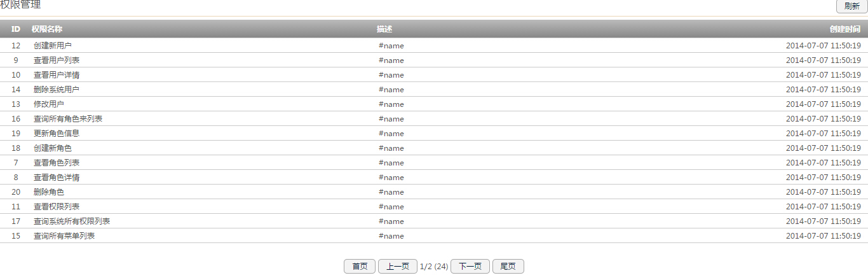The width and height of the screenshot is (868, 280).
Task: Sort by ID column header
Action: [16, 29]
